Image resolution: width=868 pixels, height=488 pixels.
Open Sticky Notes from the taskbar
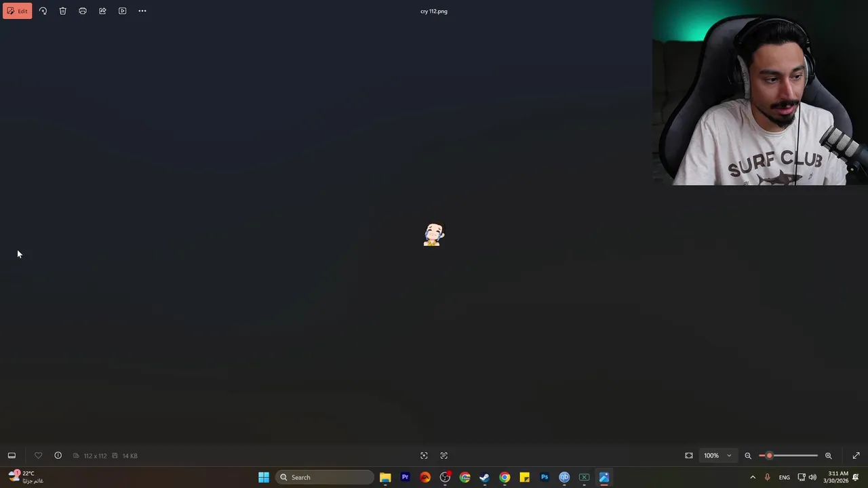coord(524,477)
